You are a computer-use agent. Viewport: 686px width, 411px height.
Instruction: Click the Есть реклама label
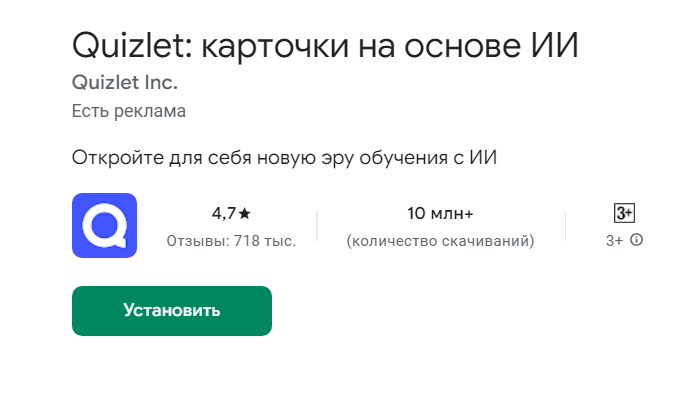click(129, 111)
